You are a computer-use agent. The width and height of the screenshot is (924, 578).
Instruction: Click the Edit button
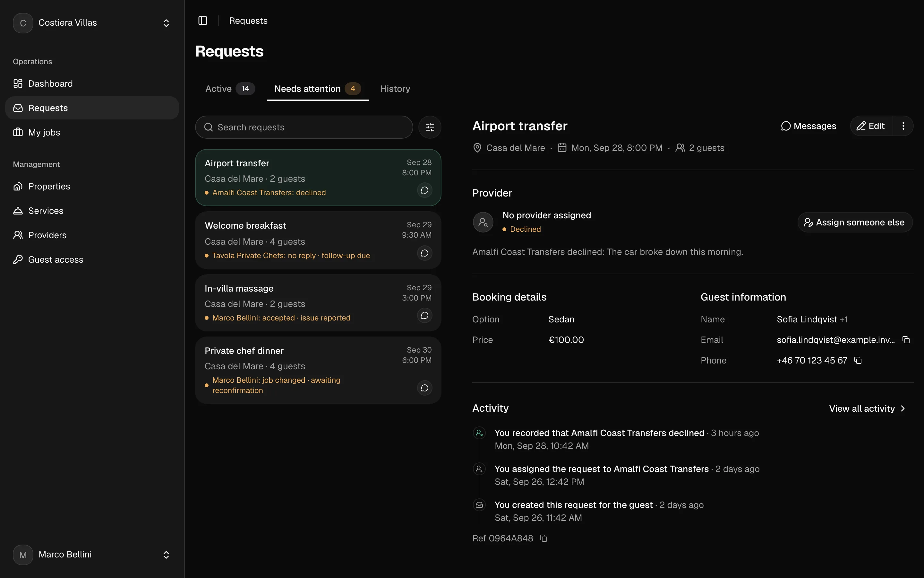871,126
